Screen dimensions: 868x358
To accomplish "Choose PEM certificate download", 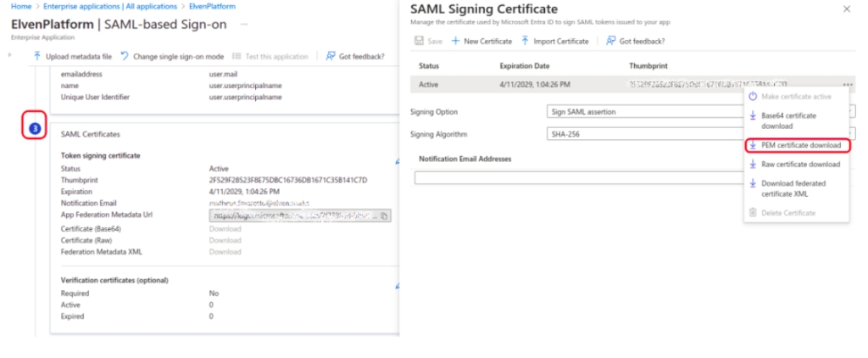I will [800, 145].
